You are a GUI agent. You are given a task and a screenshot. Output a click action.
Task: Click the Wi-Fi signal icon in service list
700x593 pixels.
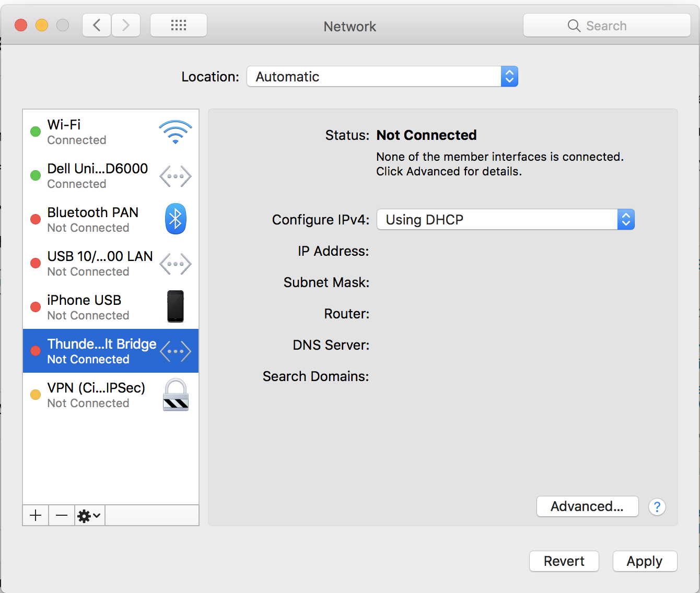tap(176, 132)
